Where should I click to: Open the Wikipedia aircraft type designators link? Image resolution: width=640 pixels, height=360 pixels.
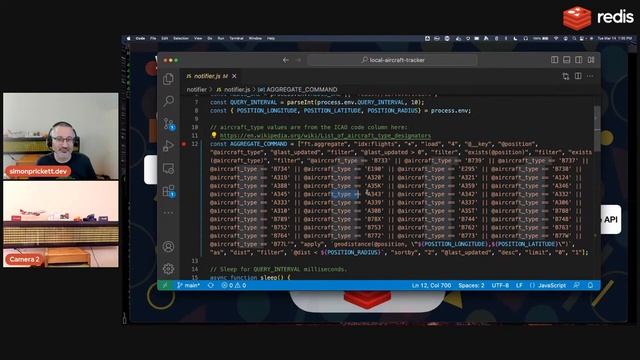point(325,136)
